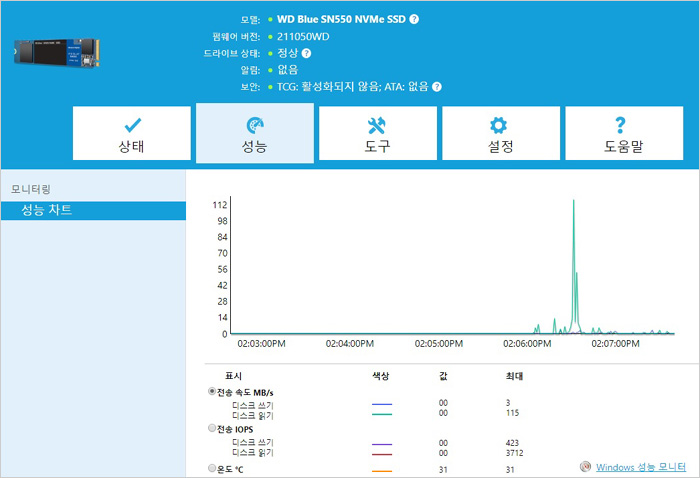Open the 성능 tab
Viewport: 700px width, 478px height.
click(x=255, y=133)
